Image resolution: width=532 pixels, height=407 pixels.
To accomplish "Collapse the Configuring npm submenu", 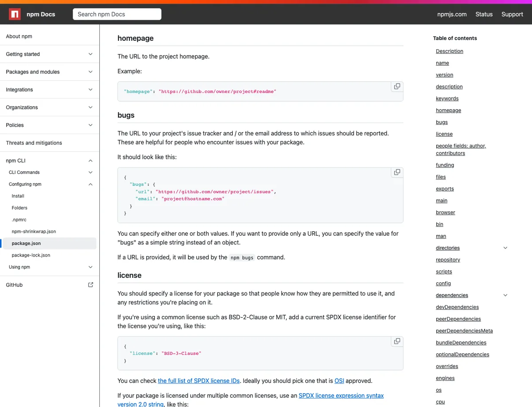I will pos(90,184).
